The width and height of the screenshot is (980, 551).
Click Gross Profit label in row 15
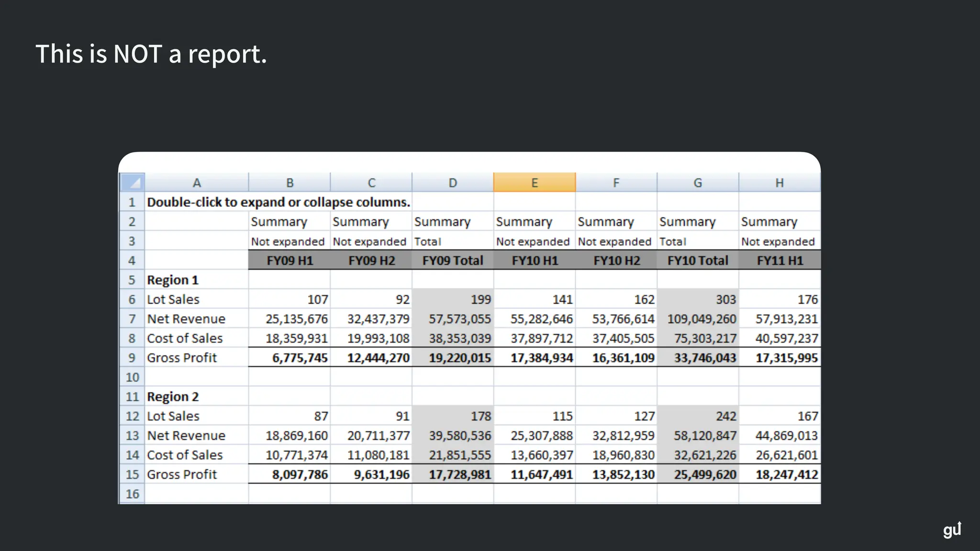point(197,474)
